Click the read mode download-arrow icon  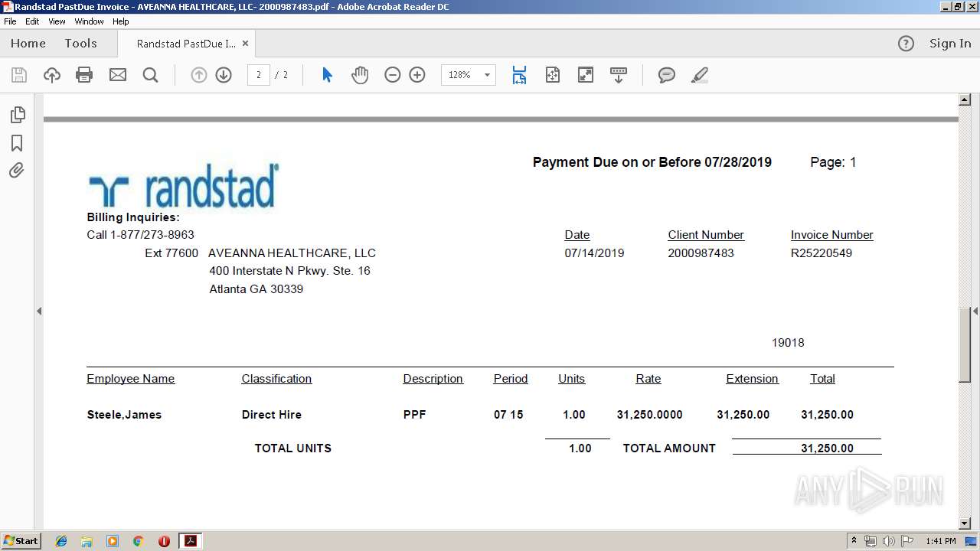[x=619, y=75]
